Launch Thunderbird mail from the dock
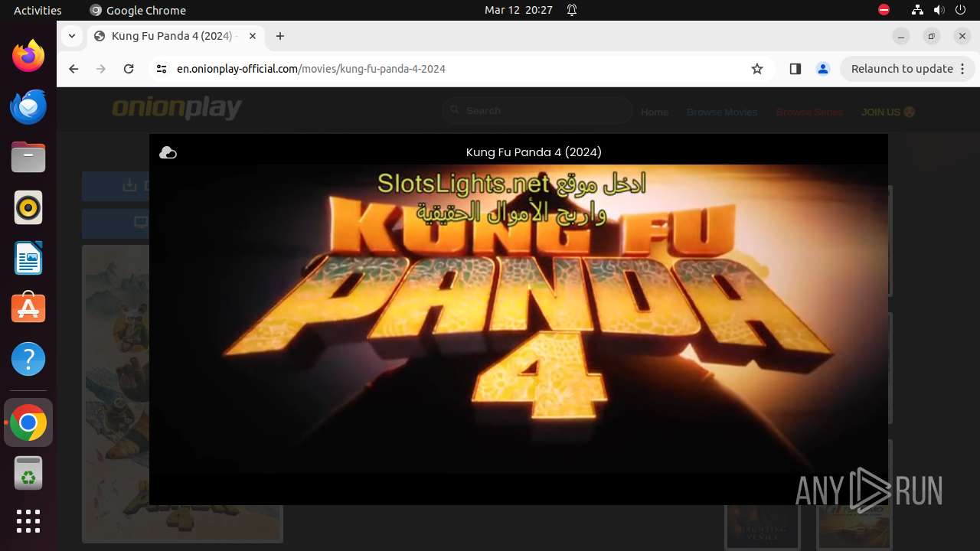 [28, 106]
